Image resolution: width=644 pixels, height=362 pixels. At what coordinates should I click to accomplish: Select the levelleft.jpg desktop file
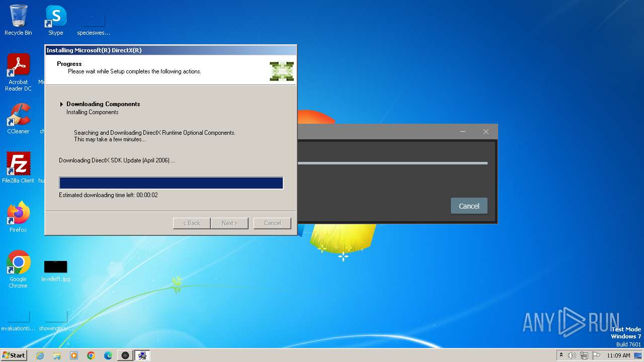pyautogui.click(x=56, y=271)
